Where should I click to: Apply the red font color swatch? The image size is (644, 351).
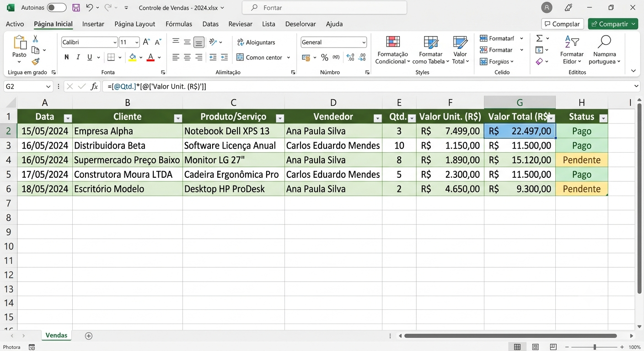point(150,57)
